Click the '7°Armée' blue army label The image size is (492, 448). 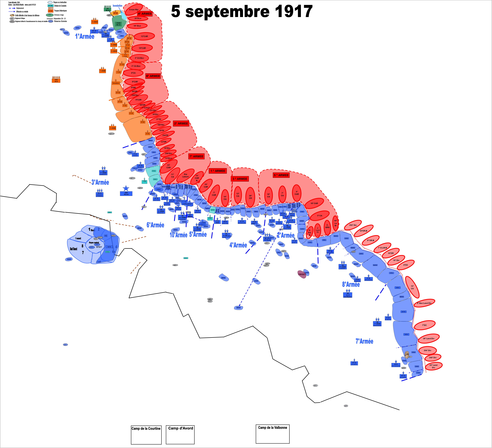coord(364,341)
